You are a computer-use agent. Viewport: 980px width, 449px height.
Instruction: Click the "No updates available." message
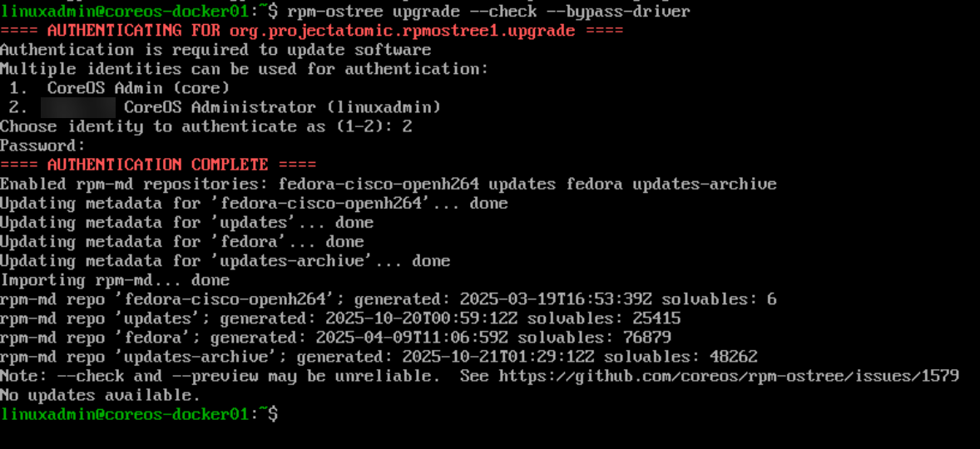point(100,395)
